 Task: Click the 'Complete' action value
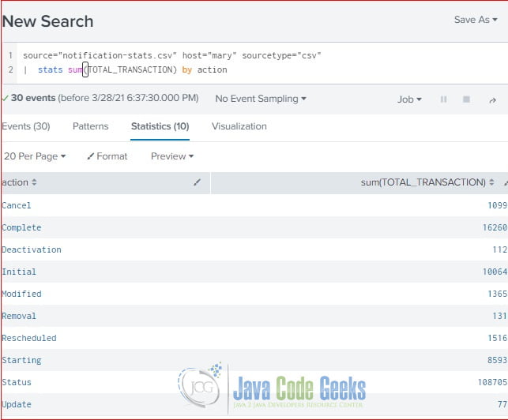coord(21,227)
